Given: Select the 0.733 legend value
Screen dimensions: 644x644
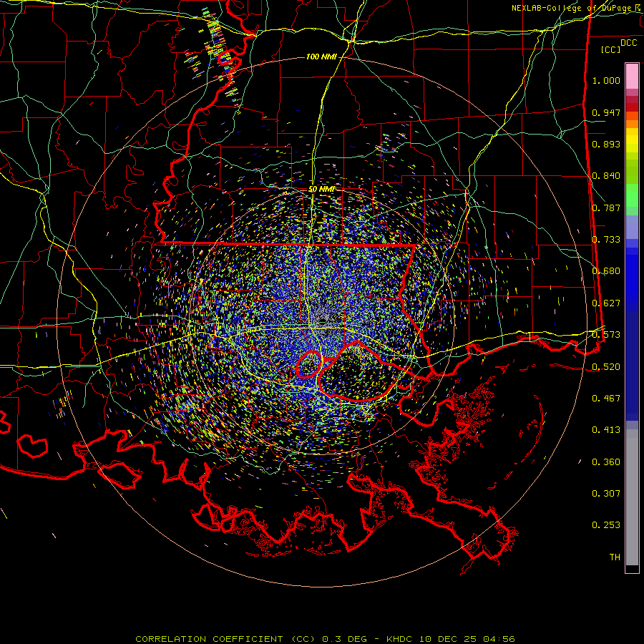Looking at the screenshot, I should [x=606, y=240].
